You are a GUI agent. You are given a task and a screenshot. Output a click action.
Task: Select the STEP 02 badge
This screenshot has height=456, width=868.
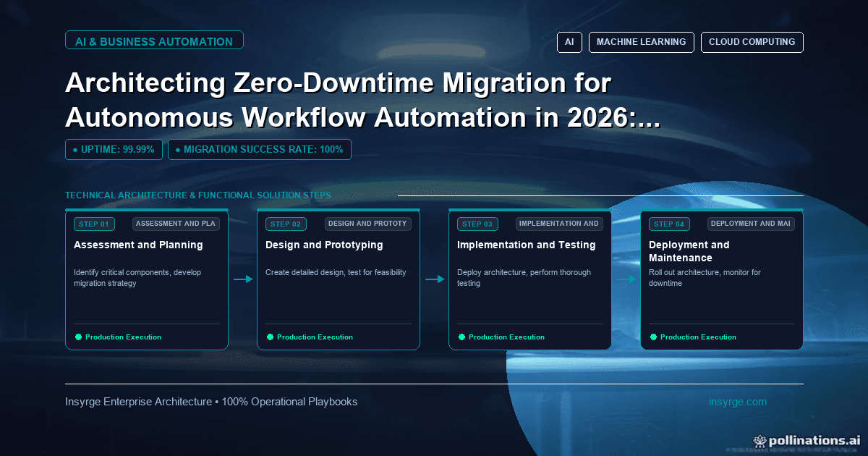(x=286, y=224)
